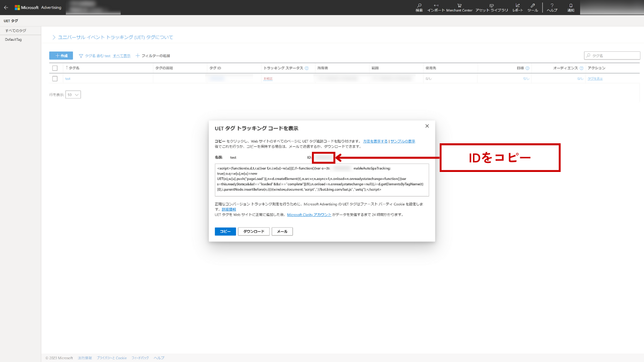The image size is (644, 362).
Task: Click the メール button in the dialog
Action: tap(282, 231)
